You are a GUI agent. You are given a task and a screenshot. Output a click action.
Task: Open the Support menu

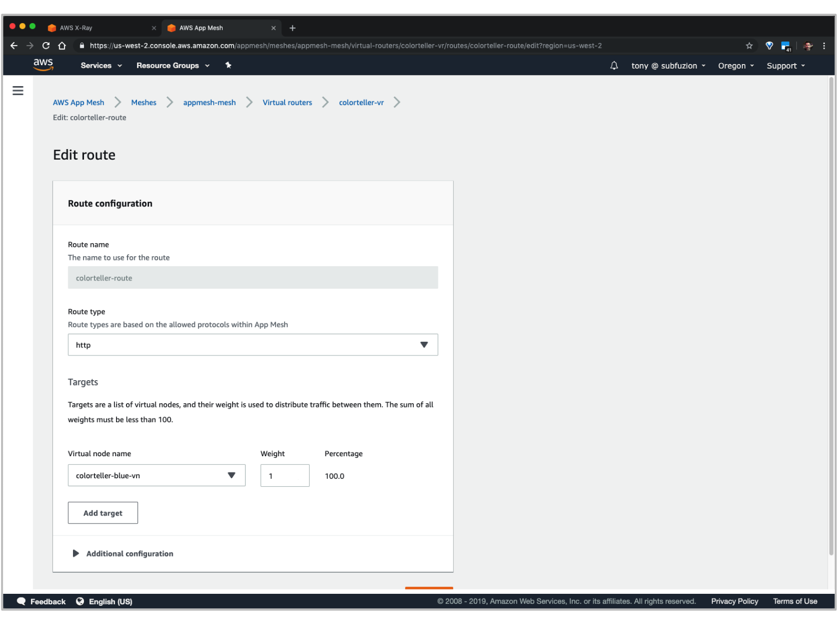tap(786, 66)
